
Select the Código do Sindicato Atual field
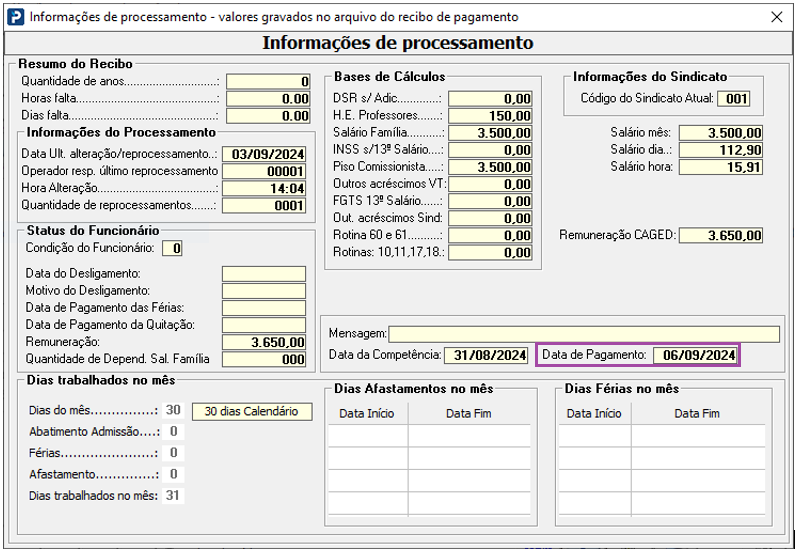point(733,99)
